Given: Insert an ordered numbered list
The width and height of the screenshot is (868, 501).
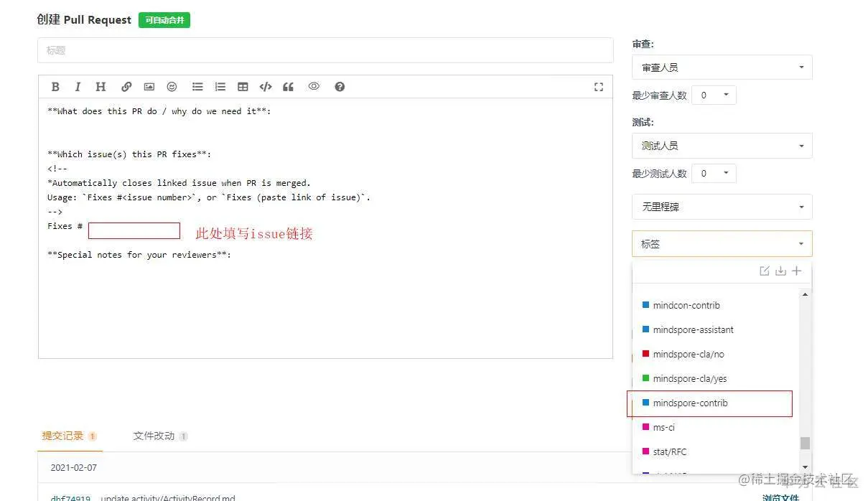Looking at the screenshot, I should tap(220, 87).
